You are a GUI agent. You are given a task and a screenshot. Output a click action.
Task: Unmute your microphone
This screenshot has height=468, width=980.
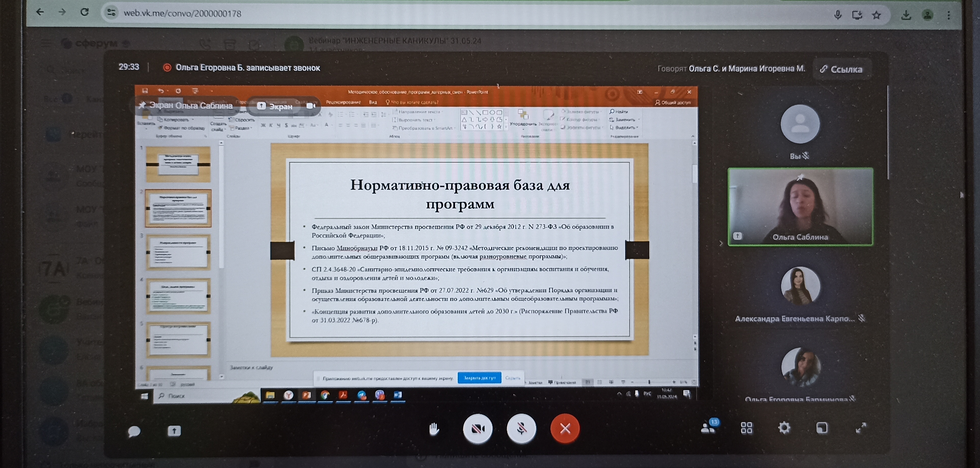521,429
